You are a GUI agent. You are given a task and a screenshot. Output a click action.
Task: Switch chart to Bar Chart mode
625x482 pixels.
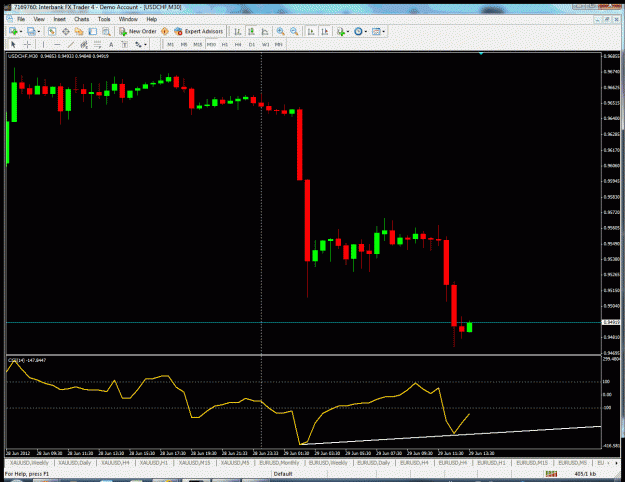tap(238, 31)
